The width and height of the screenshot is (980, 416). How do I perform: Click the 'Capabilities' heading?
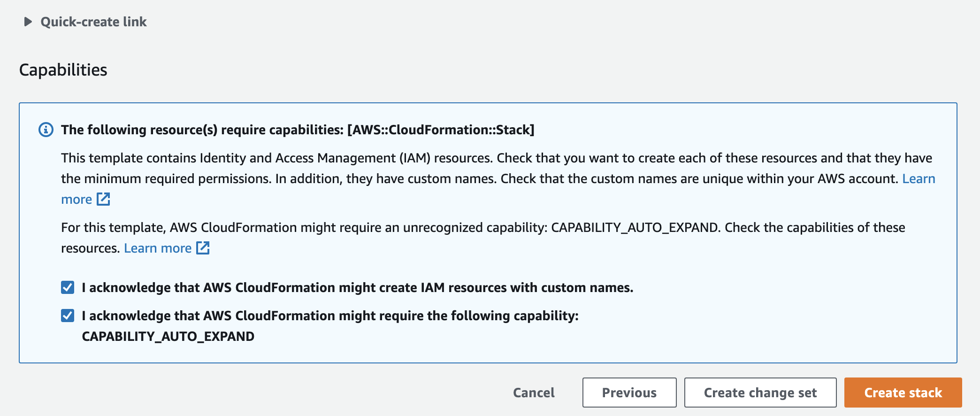(x=63, y=70)
